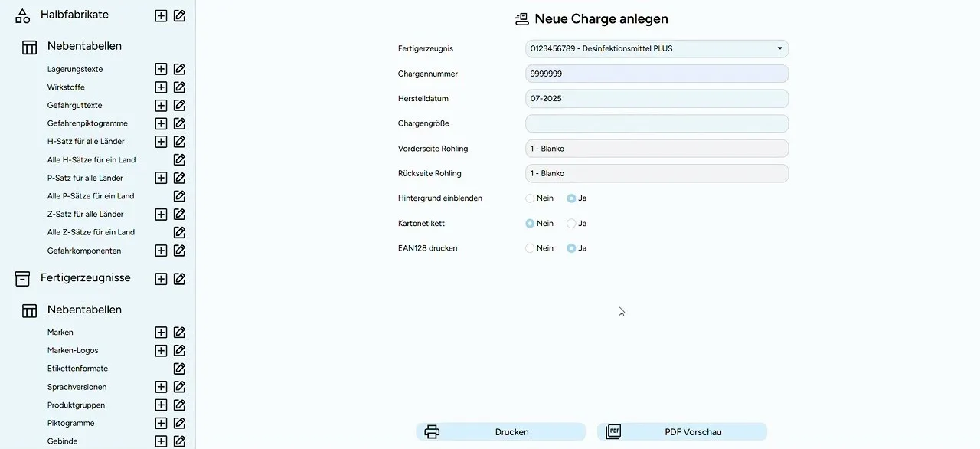Screen dimensions: 980x449
Task: Focus the empty Chargengröße field
Action: click(x=657, y=123)
